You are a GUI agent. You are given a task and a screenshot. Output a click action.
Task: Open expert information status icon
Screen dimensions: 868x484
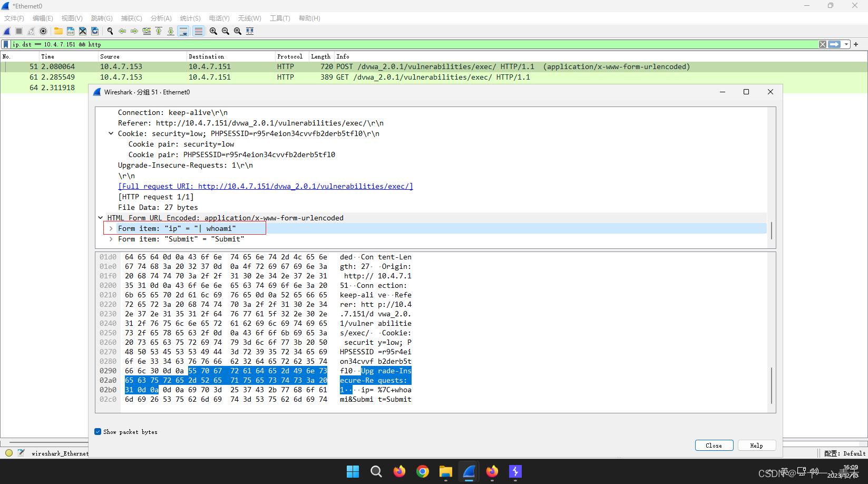point(9,453)
